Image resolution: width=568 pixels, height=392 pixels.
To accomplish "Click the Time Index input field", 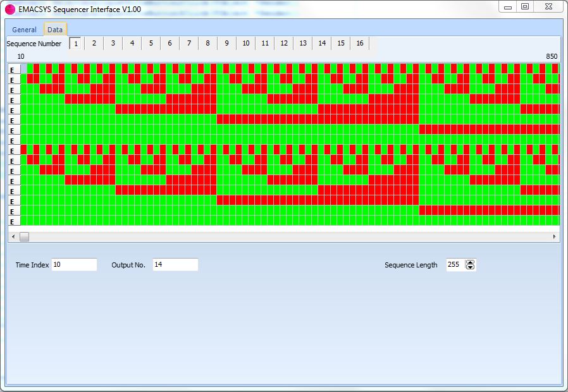I will [74, 265].
